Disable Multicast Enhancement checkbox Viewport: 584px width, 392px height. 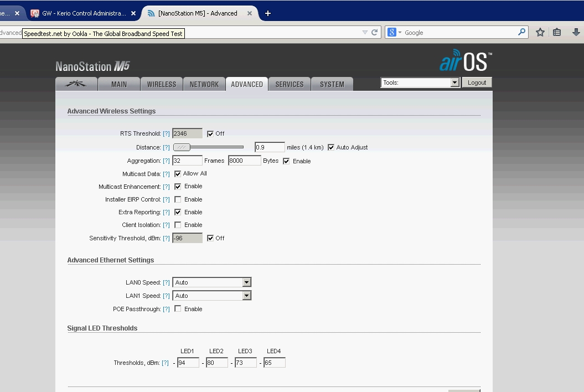coord(178,187)
